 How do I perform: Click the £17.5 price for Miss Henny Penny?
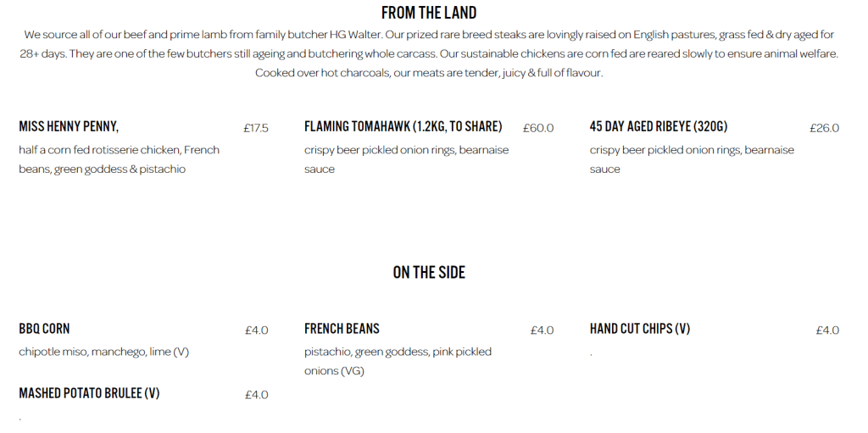(256, 128)
